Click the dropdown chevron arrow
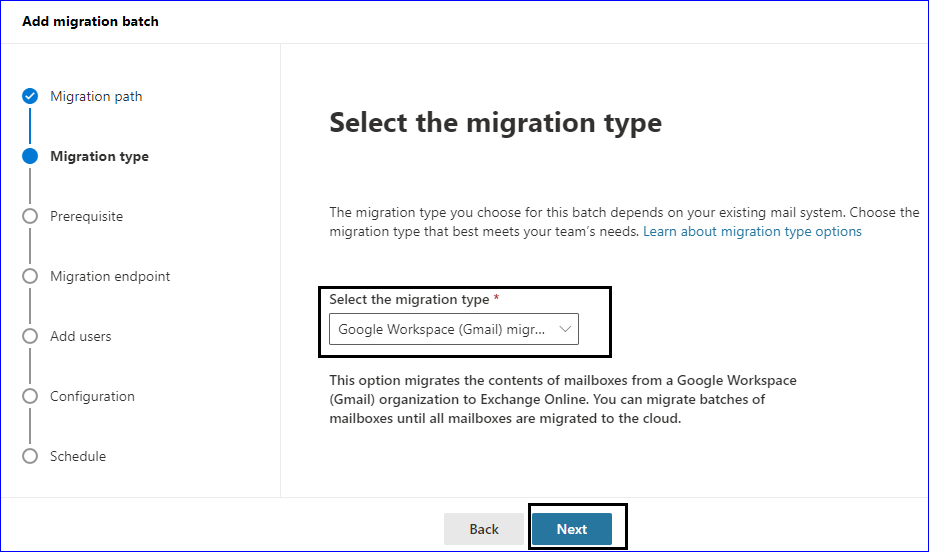The width and height of the screenshot is (929, 552). (565, 329)
